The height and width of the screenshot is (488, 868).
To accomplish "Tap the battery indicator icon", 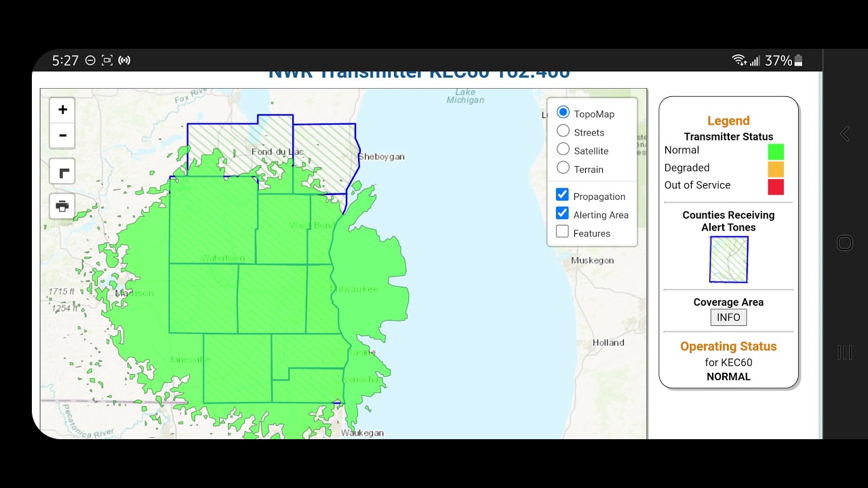I will pyautogui.click(x=798, y=60).
